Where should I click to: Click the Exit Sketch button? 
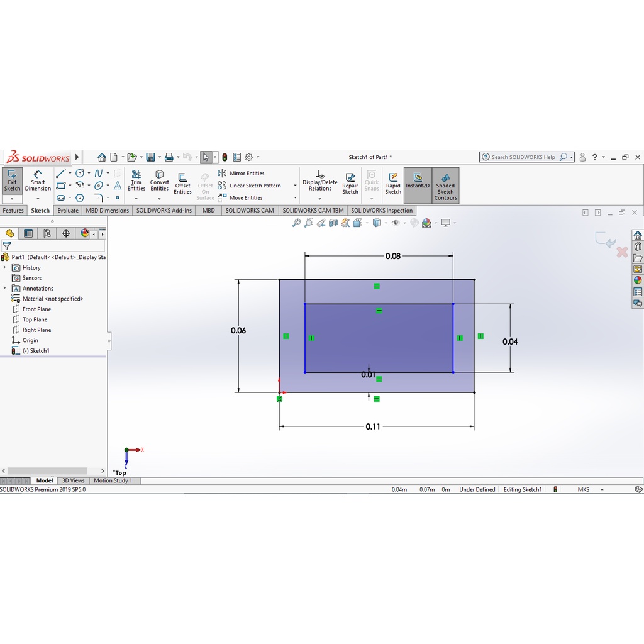12,180
